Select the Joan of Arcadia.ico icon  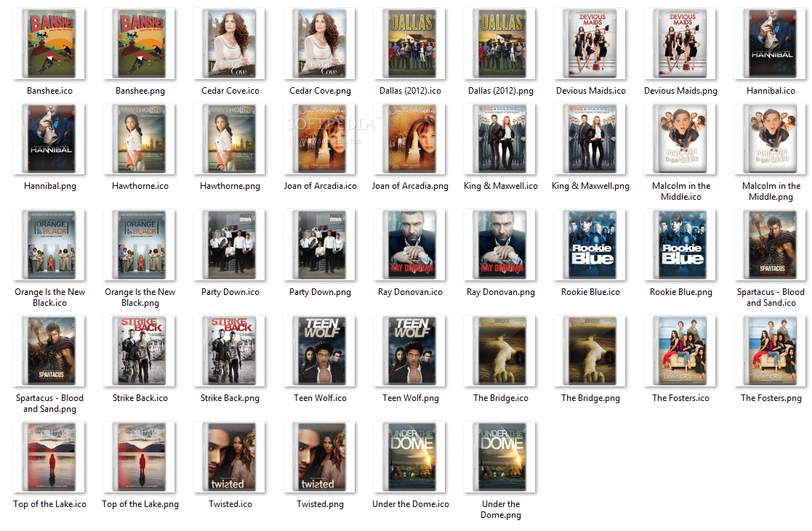[x=320, y=139]
